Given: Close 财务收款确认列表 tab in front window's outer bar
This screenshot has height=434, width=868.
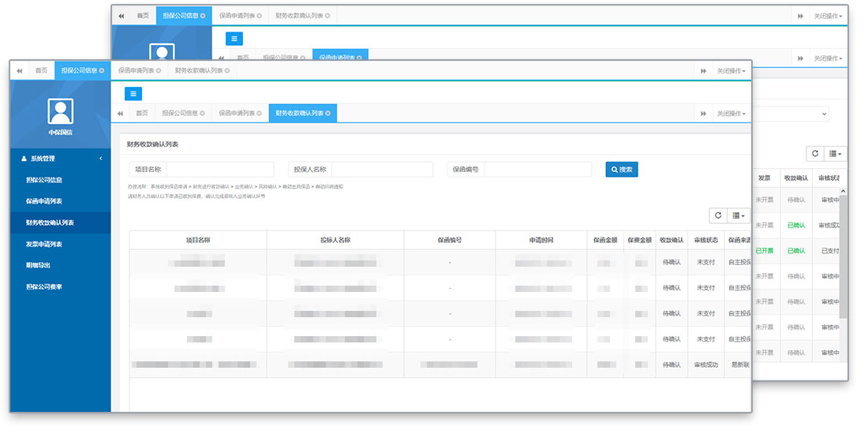Looking at the screenshot, I should click(227, 71).
